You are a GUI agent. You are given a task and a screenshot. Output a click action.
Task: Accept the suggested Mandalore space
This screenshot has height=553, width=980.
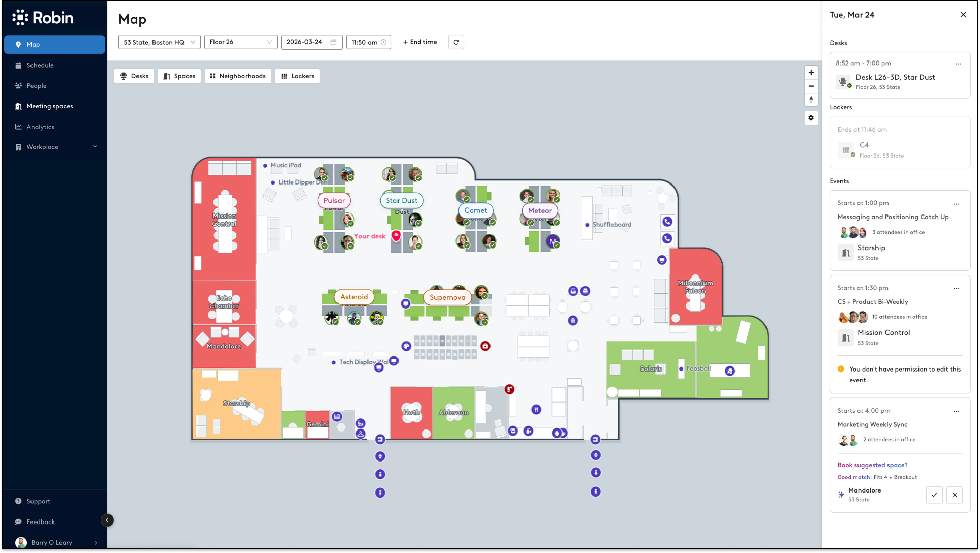pos(934,495)
